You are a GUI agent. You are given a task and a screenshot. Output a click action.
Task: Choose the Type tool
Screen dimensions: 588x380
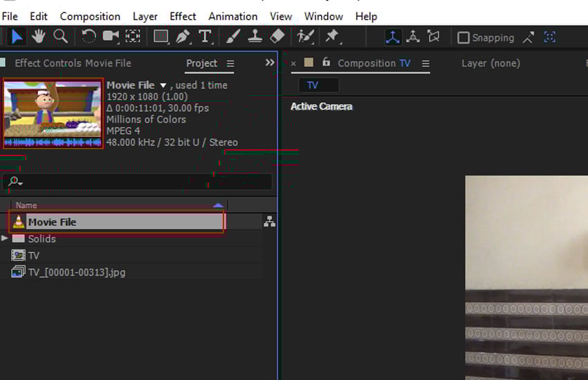point(205,37)
